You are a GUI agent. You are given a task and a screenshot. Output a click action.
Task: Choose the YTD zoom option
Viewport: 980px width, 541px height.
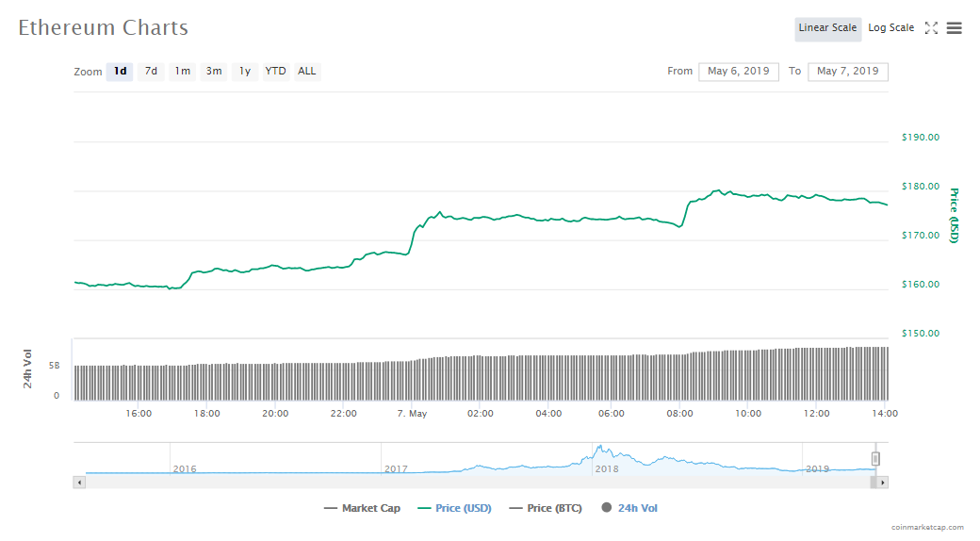(275, 72)
